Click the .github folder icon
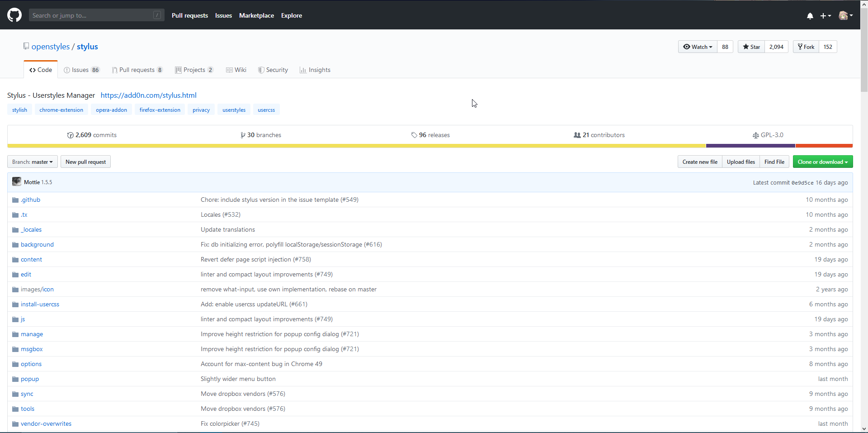868x433 pixels. pos(15,200)
